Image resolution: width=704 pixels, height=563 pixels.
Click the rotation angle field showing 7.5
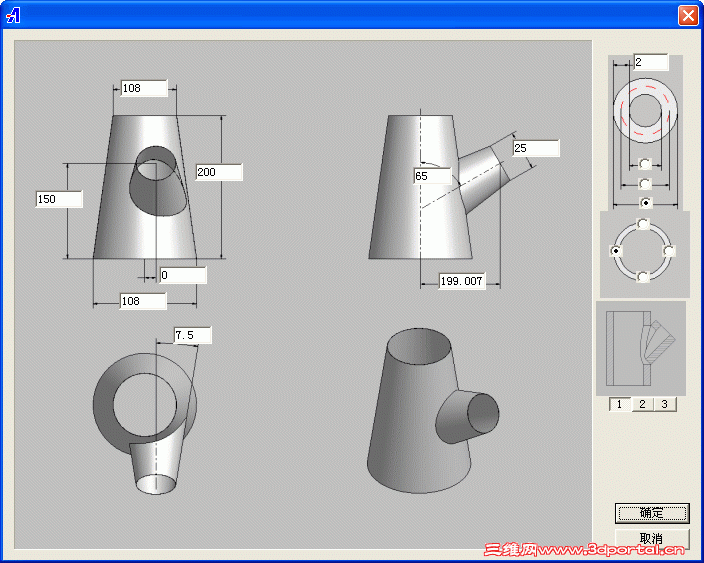click(x=193, y=335)
